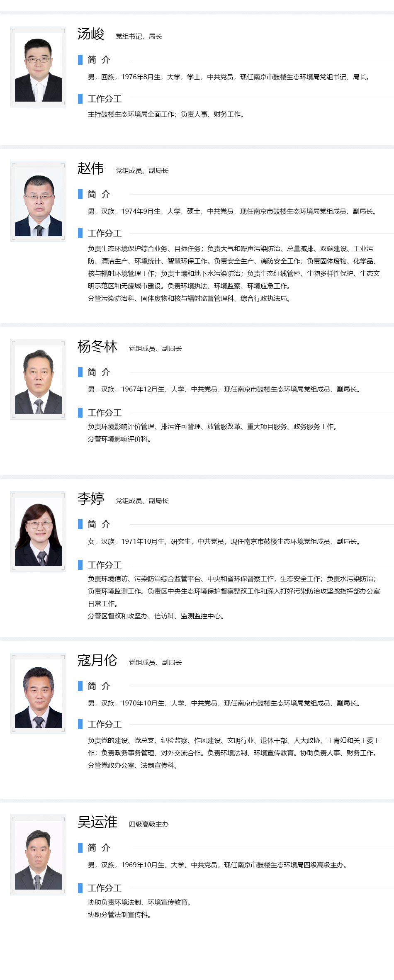Image resolution: width=394 pixels, height=980 pixels.
Task: Click line 分管污染防治科、固体废物和核与辐射监督管理科
Action: tap(189, 299)
